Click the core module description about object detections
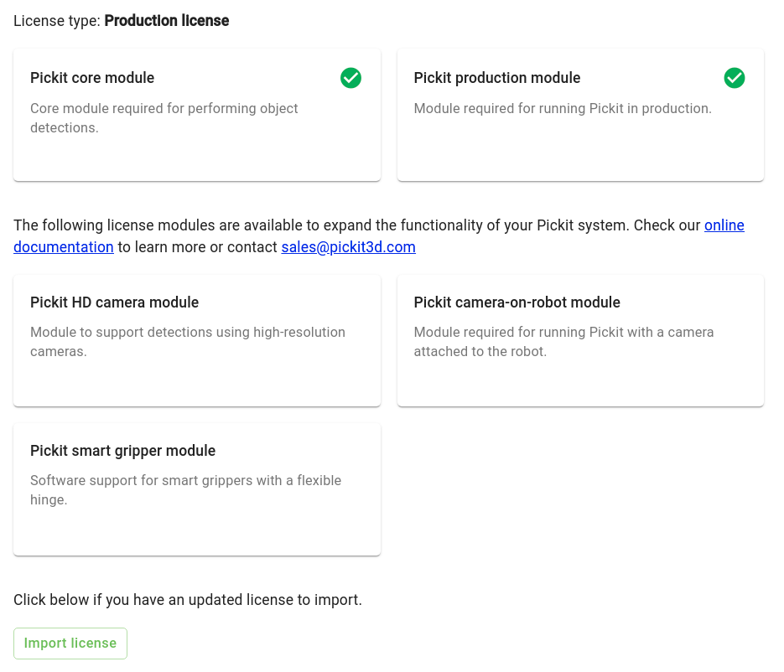The image size is (784, 672). point(164,118)
